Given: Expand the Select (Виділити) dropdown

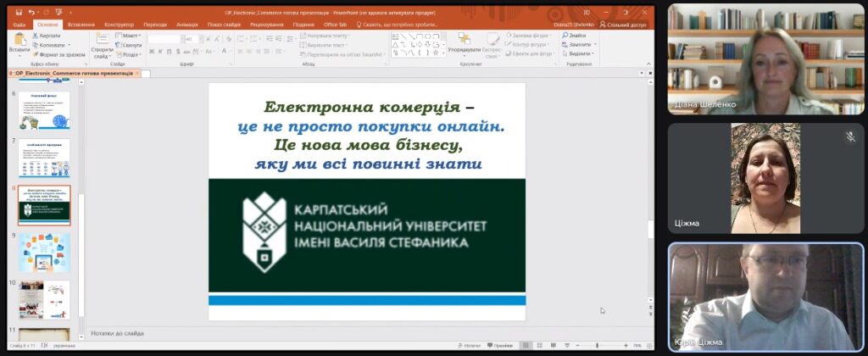Looking at the screenshot, I should (x=579, y=54).
